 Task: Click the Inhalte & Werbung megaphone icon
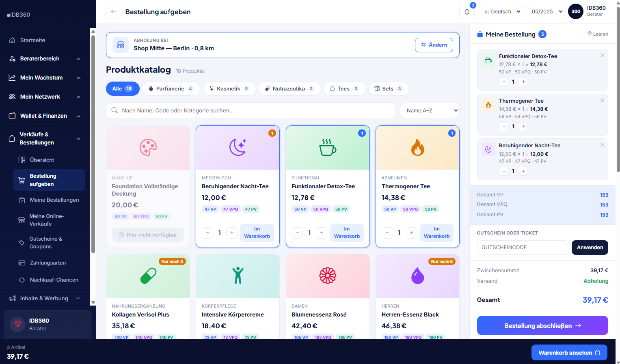pyautogui.click(x=13, y=298)
